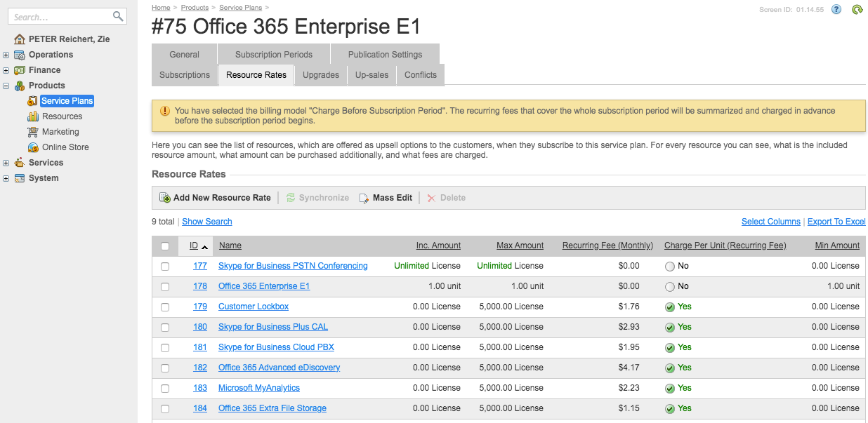The height and width of the screenshot is (423, 868).
Task: Switch to Subscription Periods tab
Action: pyautogui.click(x=273, y=54)
